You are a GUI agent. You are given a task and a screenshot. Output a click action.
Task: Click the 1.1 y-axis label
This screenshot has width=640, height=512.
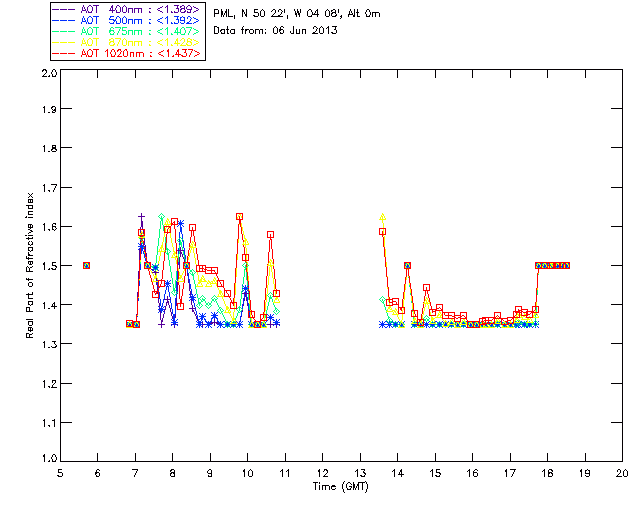click(49, 423)
